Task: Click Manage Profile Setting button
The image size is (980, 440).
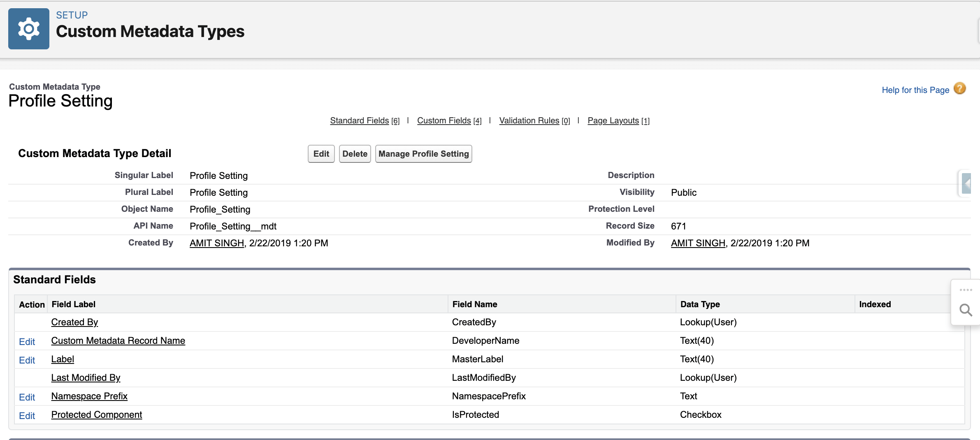Action: coord(423,154)
